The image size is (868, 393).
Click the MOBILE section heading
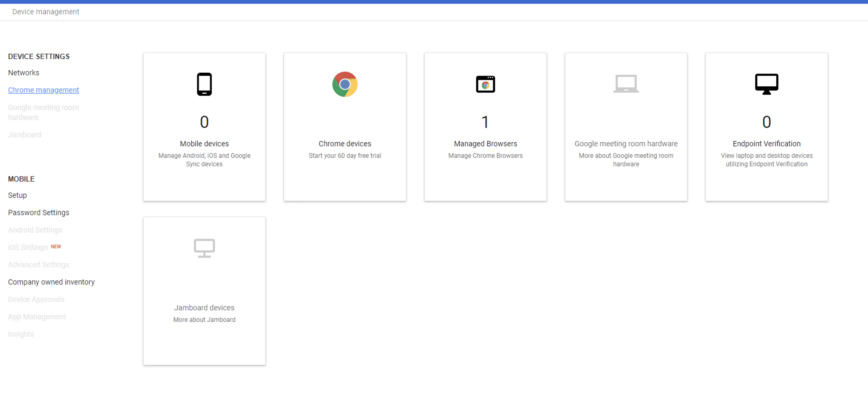click(21, 179)
